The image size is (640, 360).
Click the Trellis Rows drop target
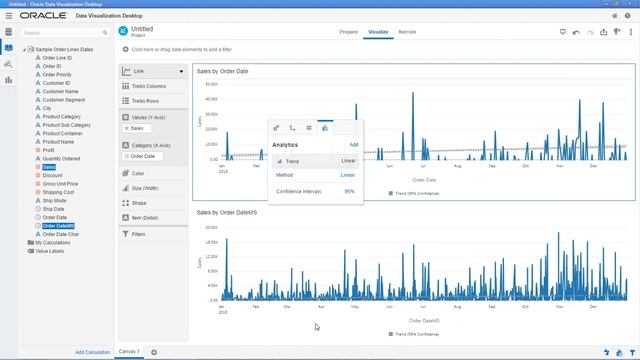tap(153, 101)
